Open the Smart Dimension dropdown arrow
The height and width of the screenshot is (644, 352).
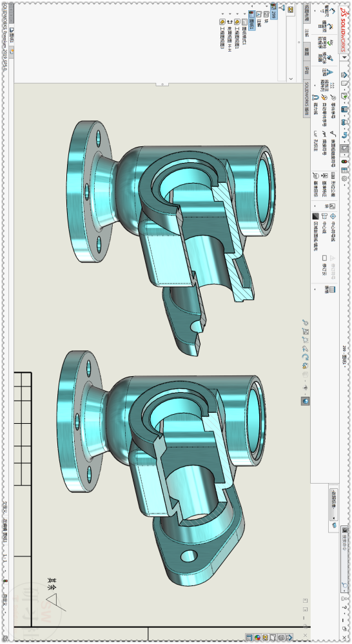pyautogui.click(x=315, y=11)
